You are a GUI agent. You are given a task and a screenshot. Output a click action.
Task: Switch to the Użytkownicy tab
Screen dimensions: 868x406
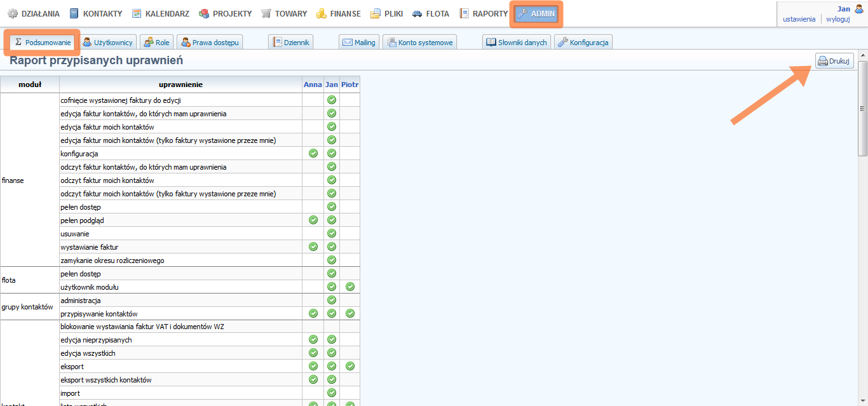[x=107, y=43]
